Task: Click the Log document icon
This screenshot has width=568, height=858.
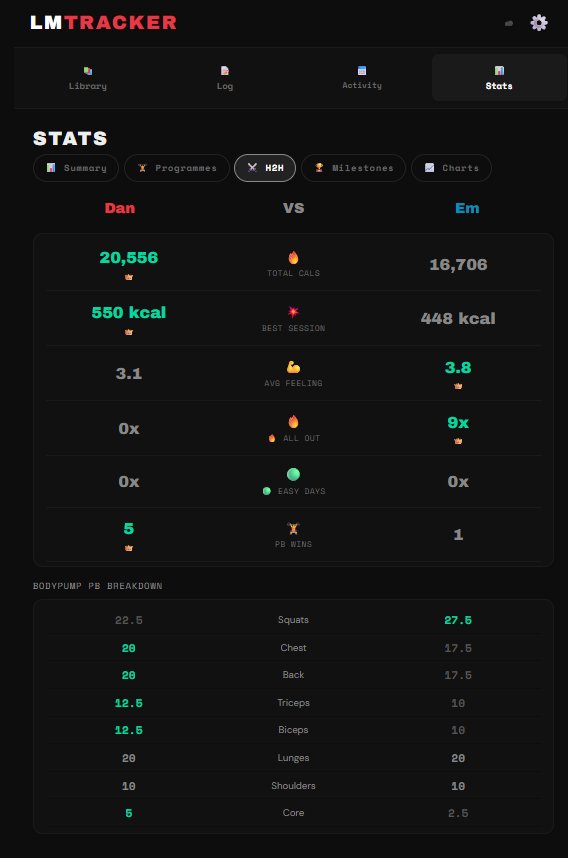Action: click(224, 71)
